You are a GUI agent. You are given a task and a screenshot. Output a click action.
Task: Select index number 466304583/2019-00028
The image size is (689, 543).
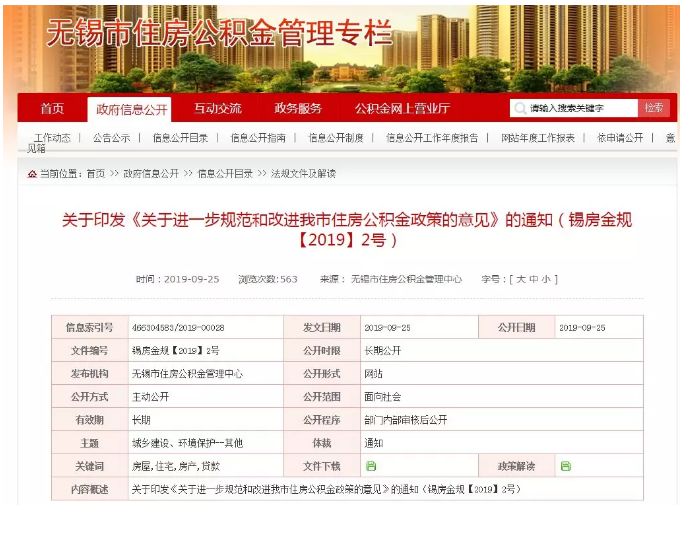pos(178,328)
